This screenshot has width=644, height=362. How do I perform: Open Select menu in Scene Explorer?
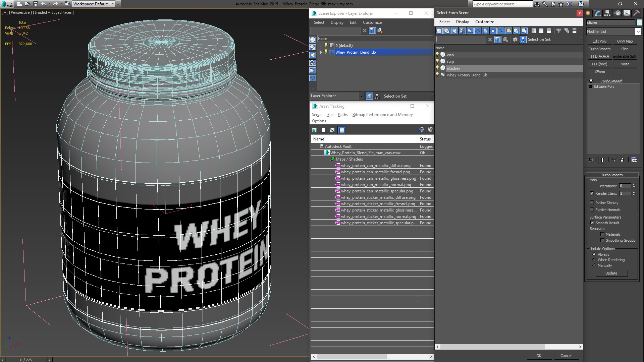click(319, 22)
